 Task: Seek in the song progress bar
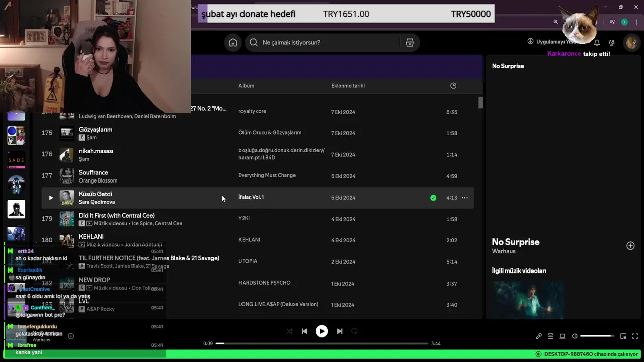coord(322,343)
